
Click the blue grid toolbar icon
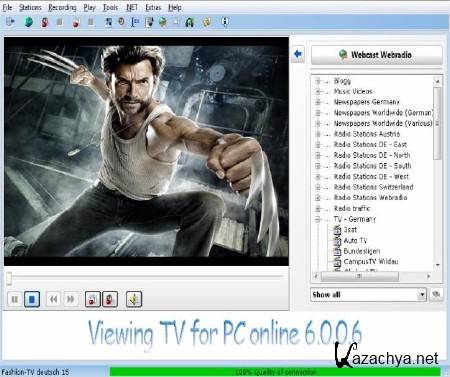109,22
